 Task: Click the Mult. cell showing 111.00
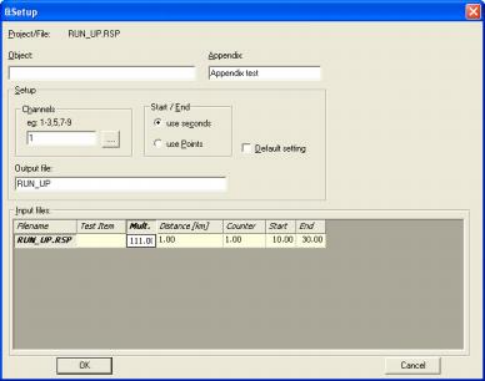point(141,240)
